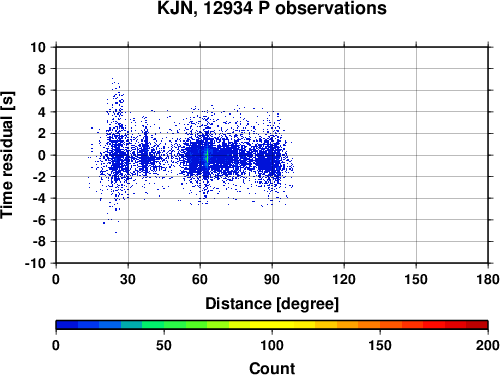Click the green high-count cluster near 63 degrees
The image size is (500, 375).
point(207,156)
